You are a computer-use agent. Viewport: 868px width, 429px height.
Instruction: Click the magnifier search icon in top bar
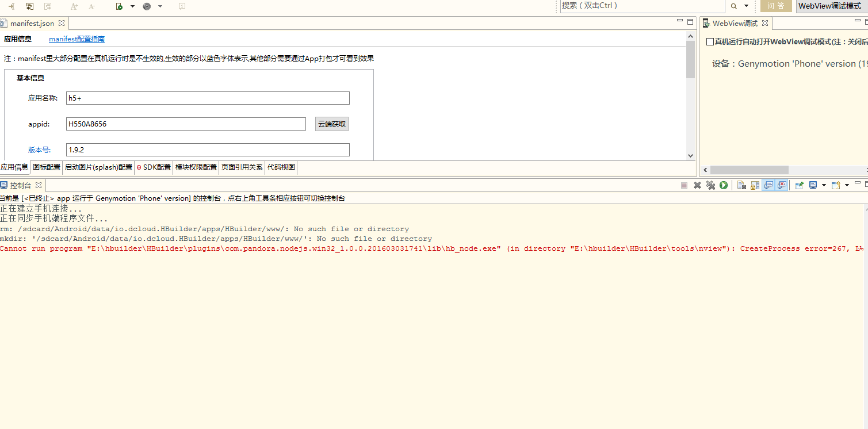pos(734,6)
